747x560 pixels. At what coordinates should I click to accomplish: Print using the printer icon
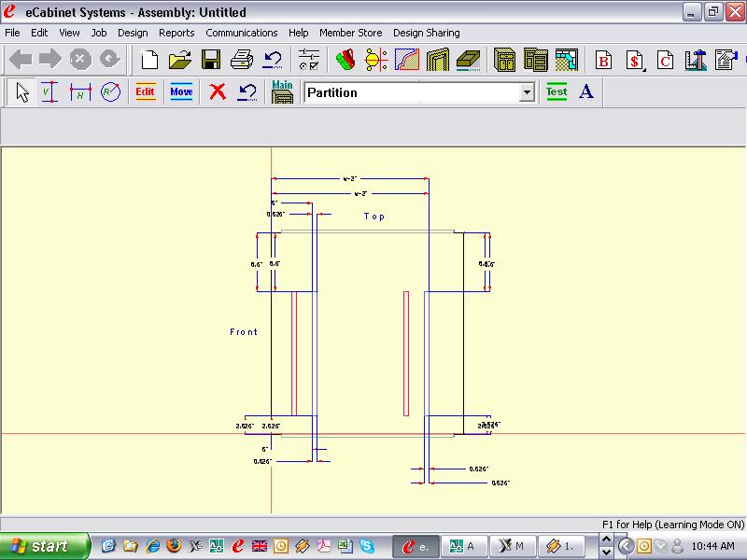(242, 60)
